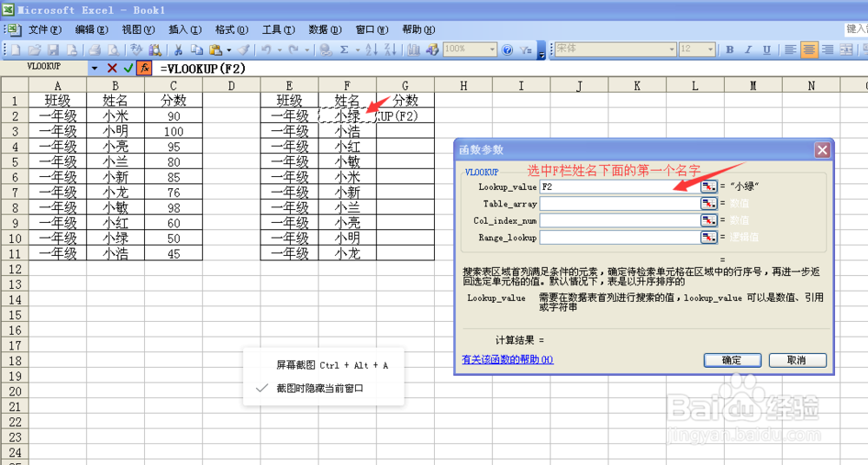868x465 pixels.
Task: Click the Format Painter brush icon
Action: [243, 49]
